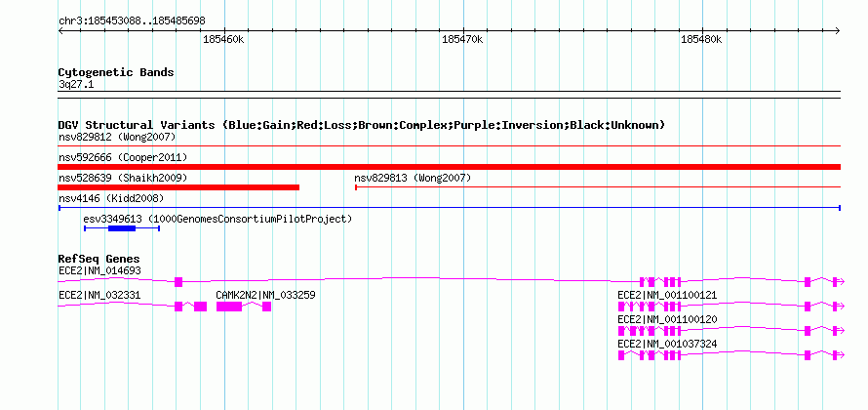Click the ruler's left arrowhead
Screen dimensions: 868x410
click(60, 30)
